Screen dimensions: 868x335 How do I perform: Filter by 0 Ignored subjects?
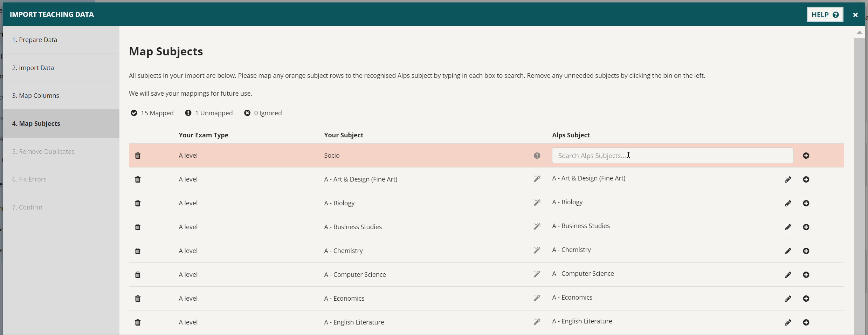coord(263,113)
